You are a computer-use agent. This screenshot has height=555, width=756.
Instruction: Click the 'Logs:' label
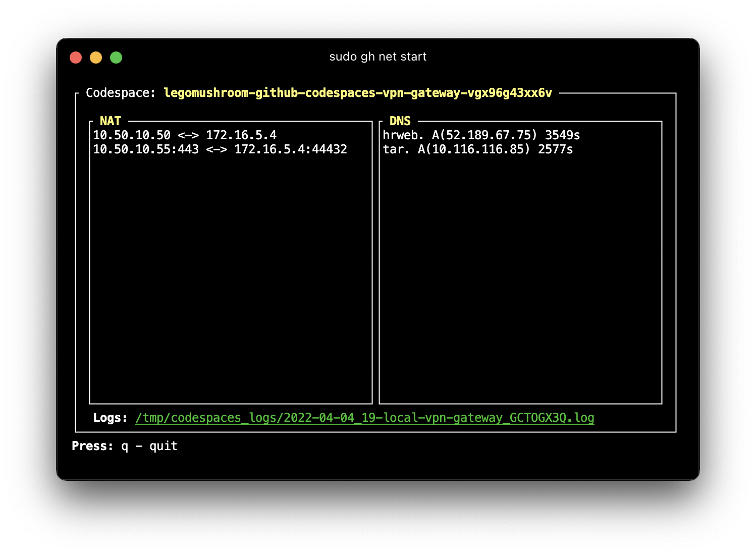[x=110, y=418]
